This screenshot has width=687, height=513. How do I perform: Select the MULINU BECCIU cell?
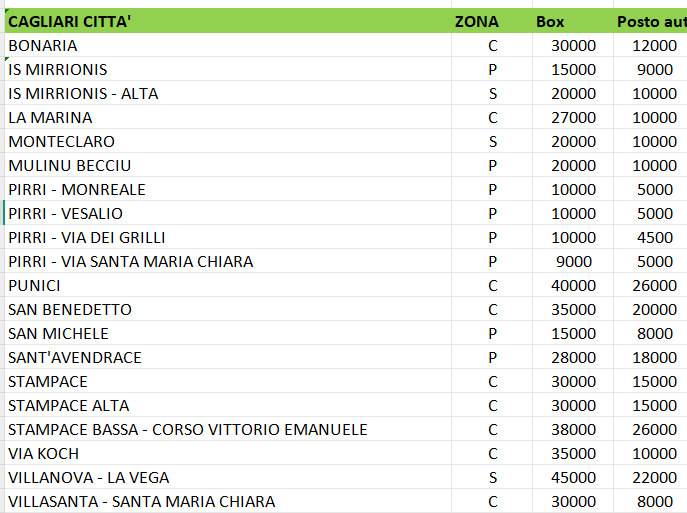pyautogui.click(x=70, y=165)
